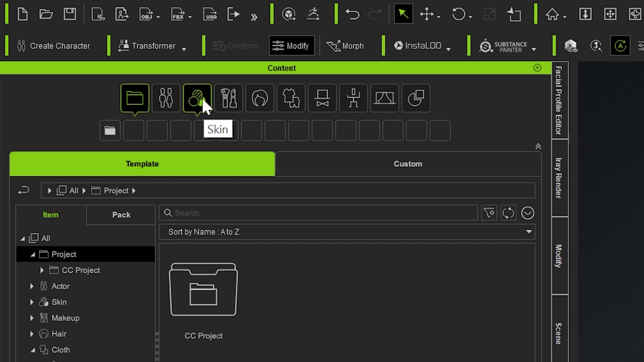Open the CC Project folder thumbnail
644x362 pixels.
click(x=203, y=290)
